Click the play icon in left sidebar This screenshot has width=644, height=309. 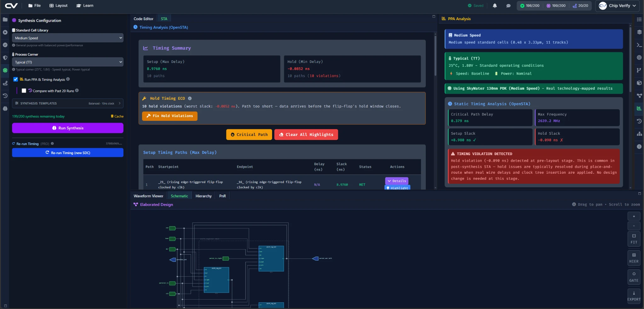click(x=5, y=32)
